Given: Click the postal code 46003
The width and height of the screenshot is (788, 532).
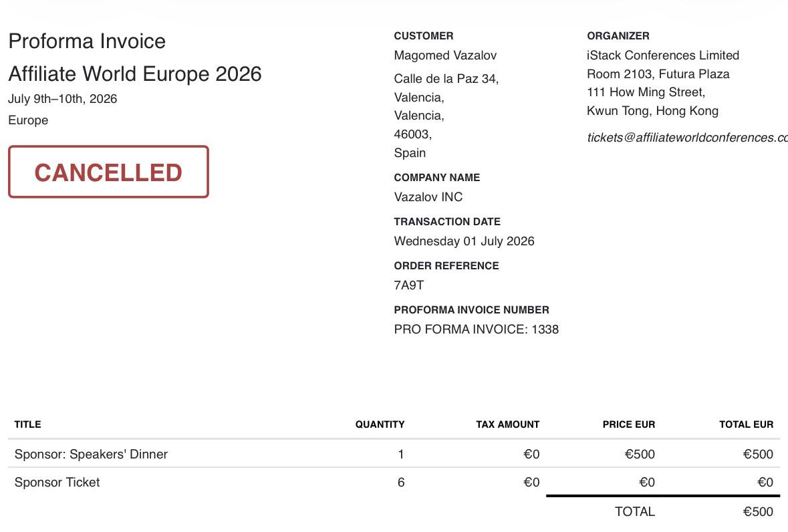Looking at the screenshot, I should 412,134.
